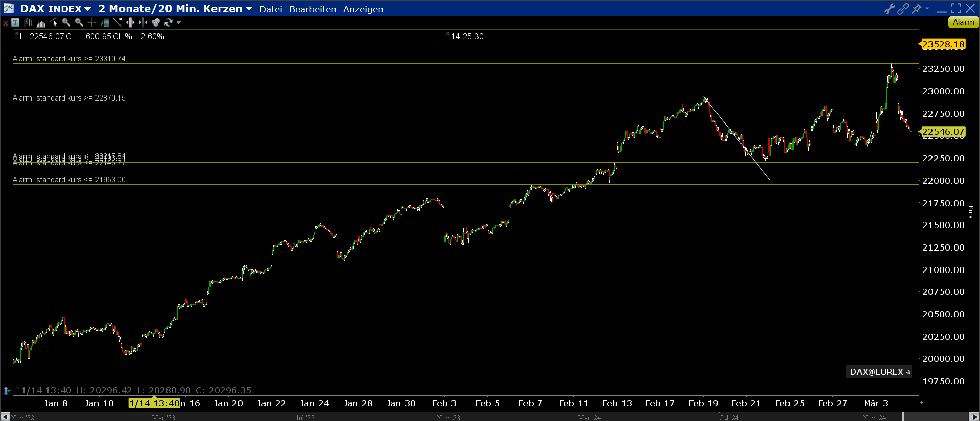Select the vertical bar chart type icon
Viewport: 980px width, 421px height.
coord(28,22)
